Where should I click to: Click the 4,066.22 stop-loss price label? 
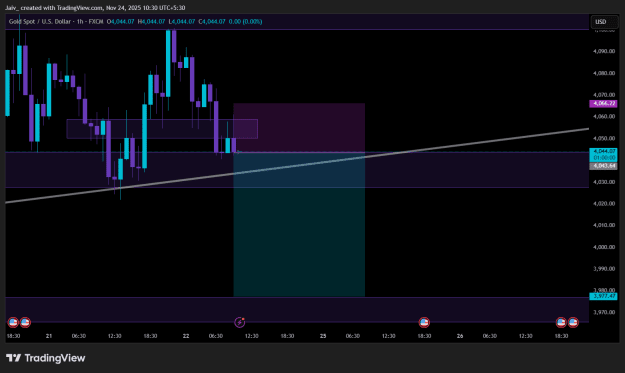(603, 104)
